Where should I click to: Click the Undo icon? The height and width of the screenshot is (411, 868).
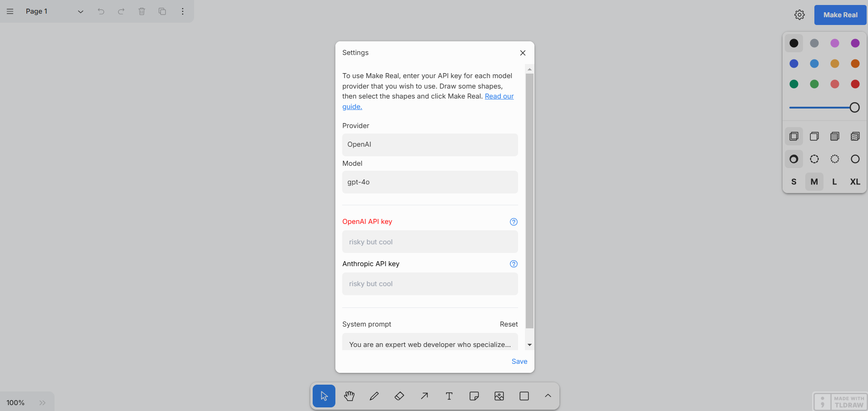[x=101, y=11]
